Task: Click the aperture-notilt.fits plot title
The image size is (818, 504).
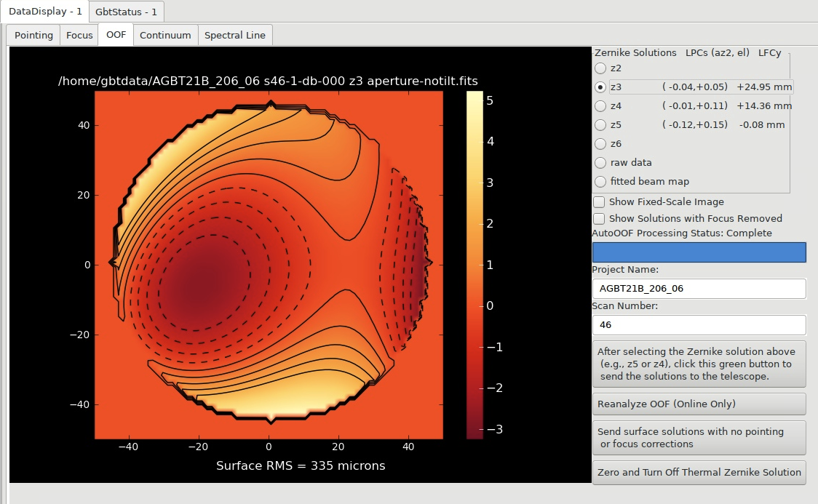Action: pos(268,81)
